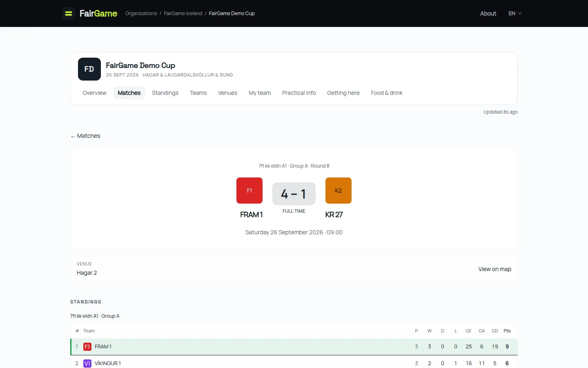Click the purple V1 badge in standings
This screenshot has height=368, width=588.
(87, 364)
